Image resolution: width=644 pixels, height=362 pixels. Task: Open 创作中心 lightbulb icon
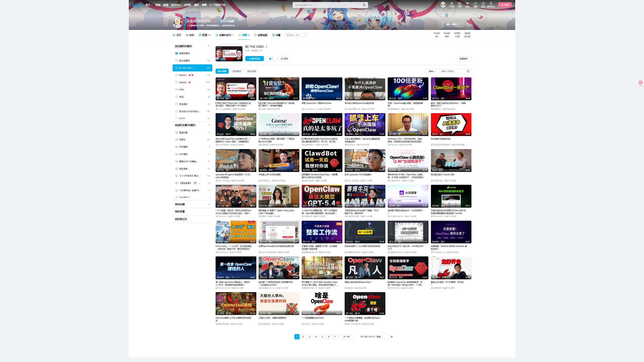coord(491,4)
